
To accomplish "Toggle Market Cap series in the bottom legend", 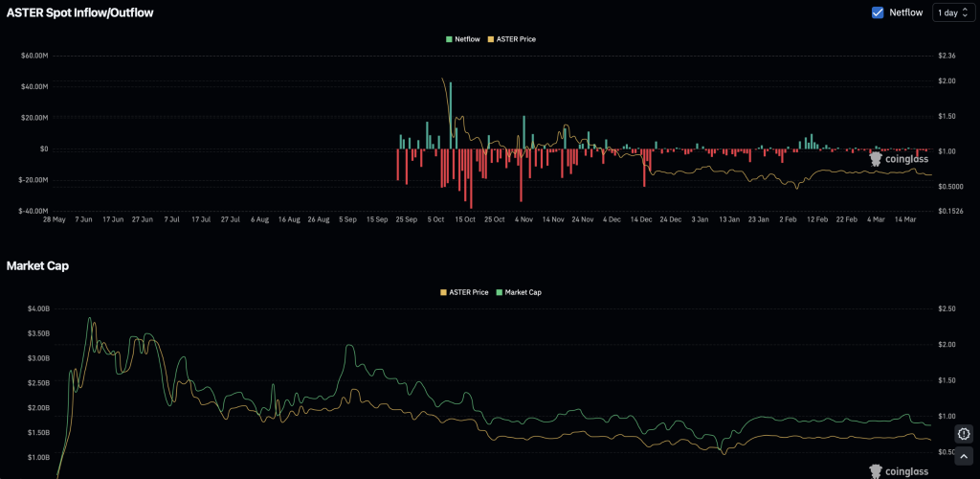I will (518, 291).
